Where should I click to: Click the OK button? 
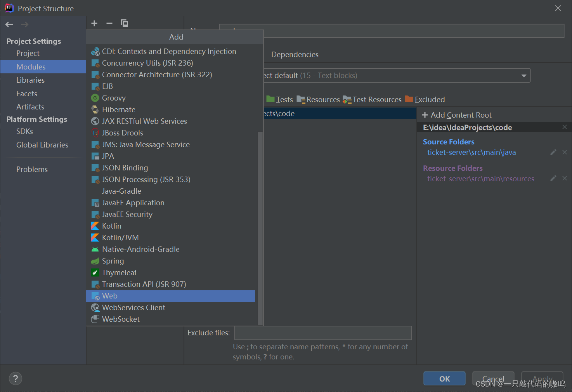[x=444, y=378]
